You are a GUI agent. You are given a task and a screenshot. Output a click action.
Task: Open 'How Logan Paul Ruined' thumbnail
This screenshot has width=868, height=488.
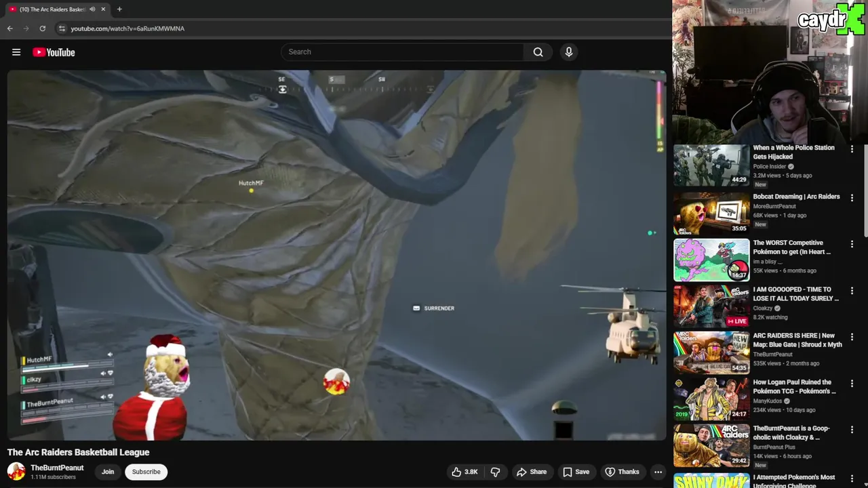pos(711,399)
